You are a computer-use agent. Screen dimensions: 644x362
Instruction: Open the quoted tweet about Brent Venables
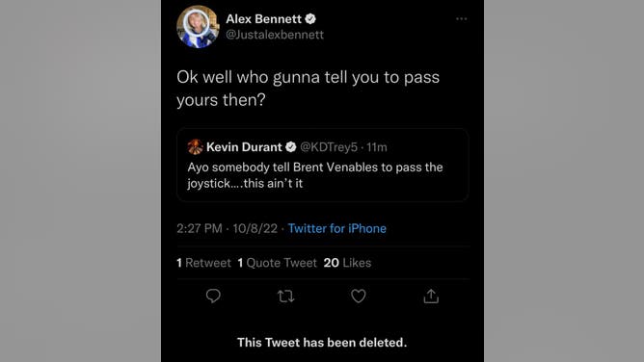(x=322, y=165)
